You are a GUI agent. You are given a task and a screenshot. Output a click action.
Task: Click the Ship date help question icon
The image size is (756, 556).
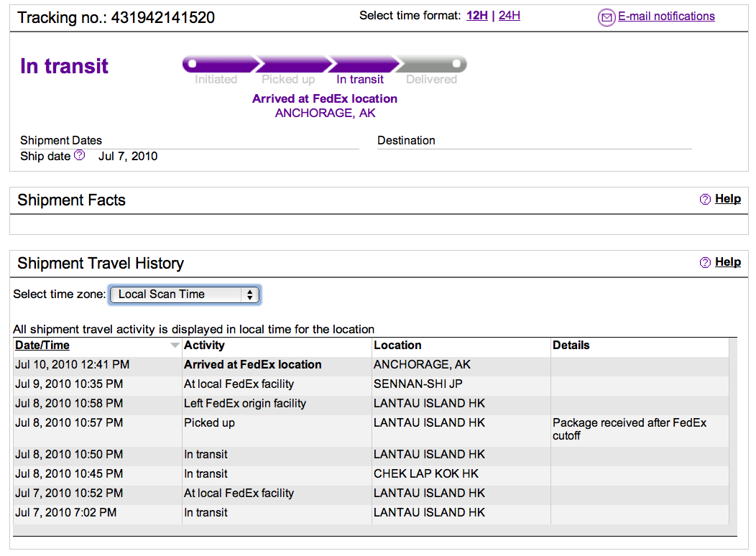(80, 155)
